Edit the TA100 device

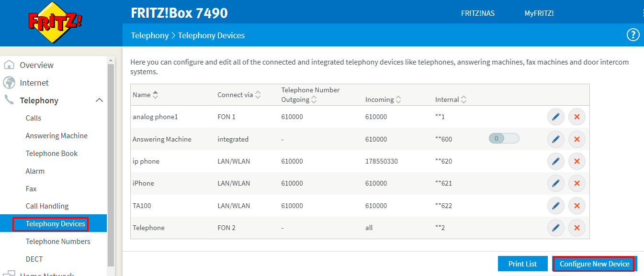[x=556, y=206]
